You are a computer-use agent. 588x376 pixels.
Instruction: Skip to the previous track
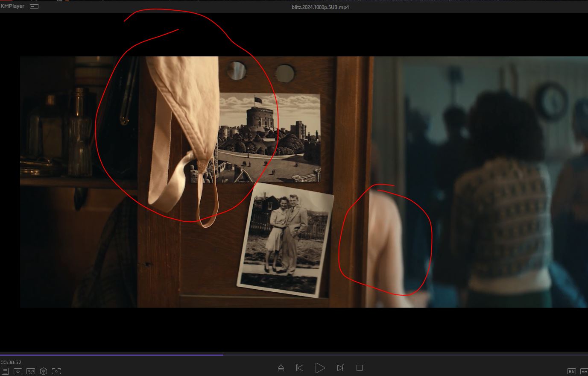300,368
